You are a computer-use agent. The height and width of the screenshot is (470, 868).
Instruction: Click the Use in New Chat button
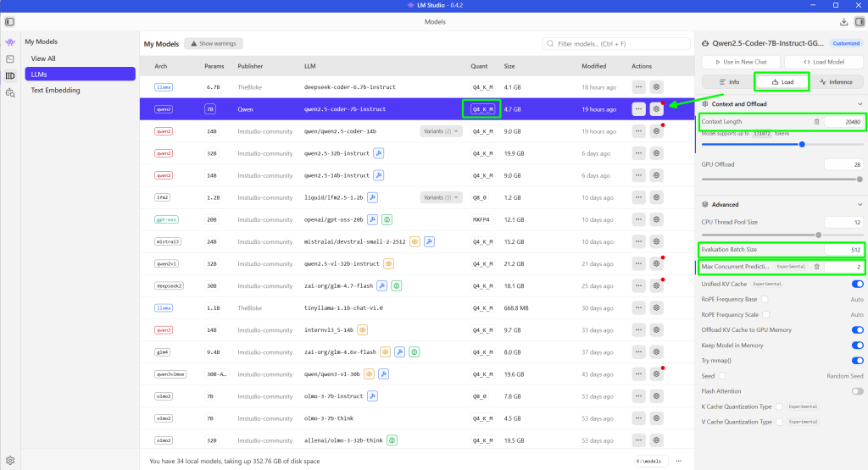tap(739, 62)
